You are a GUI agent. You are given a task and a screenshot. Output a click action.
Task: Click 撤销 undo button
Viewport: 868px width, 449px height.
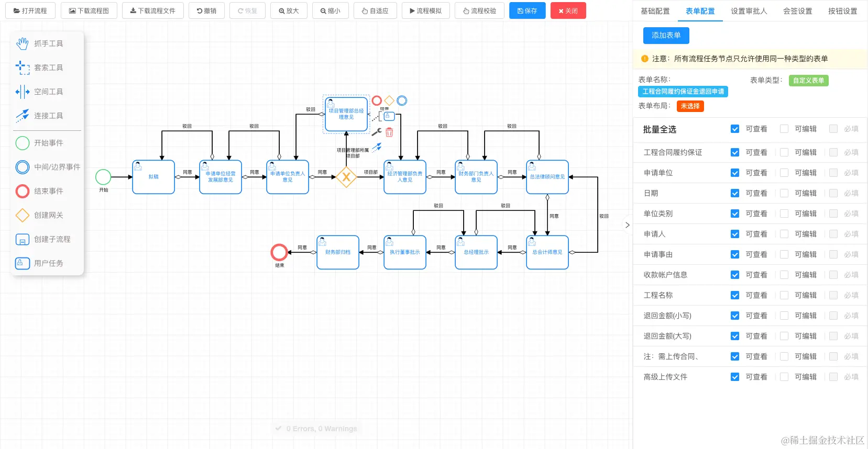coord(207,10)
